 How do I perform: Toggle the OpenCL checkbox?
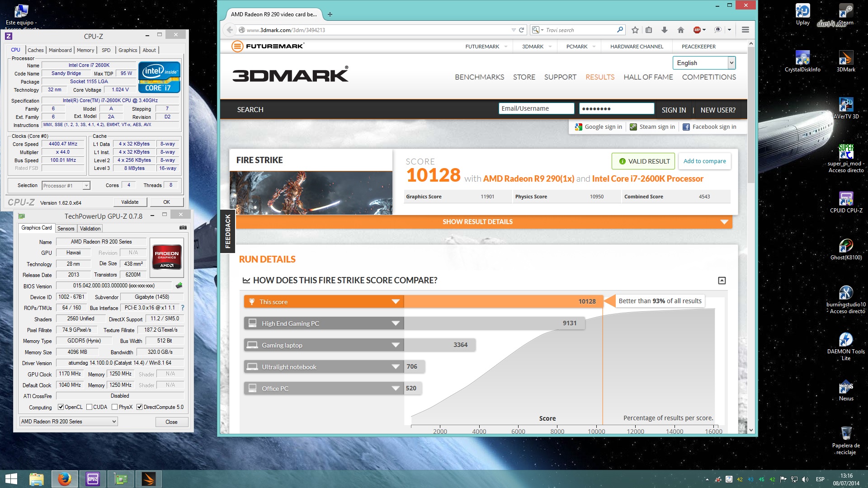point(61,407)
